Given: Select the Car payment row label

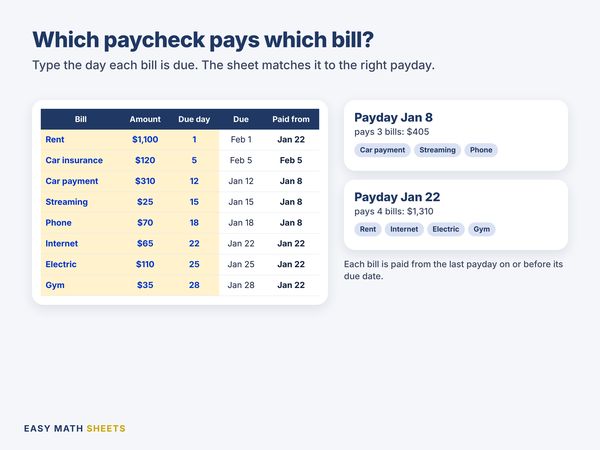Looking at the screenshot, I should click(80, 181).
